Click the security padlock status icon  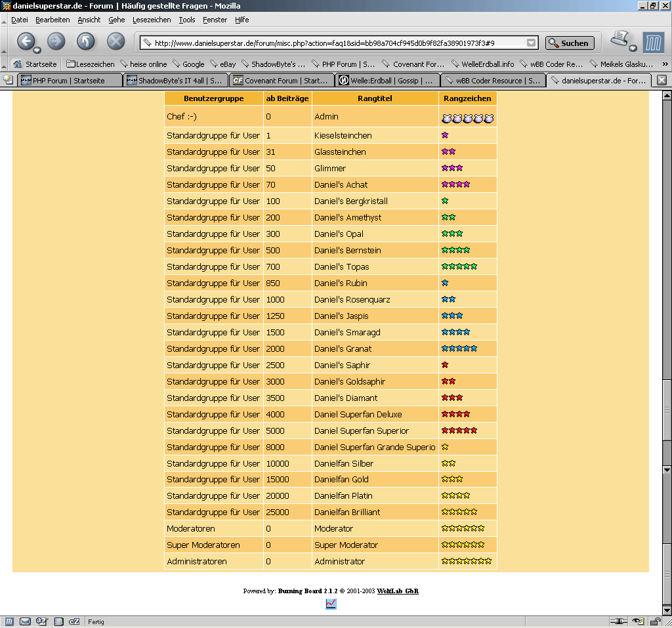(x=656, y=621)
